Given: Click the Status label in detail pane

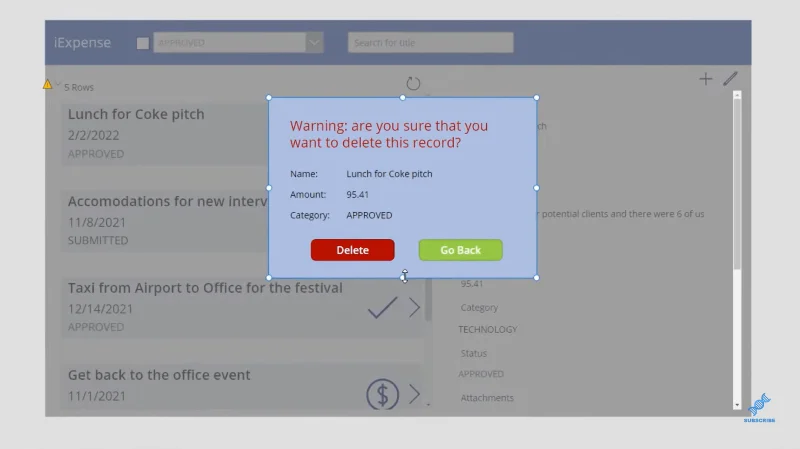Looking at the screenshot, I should (473, 353).
